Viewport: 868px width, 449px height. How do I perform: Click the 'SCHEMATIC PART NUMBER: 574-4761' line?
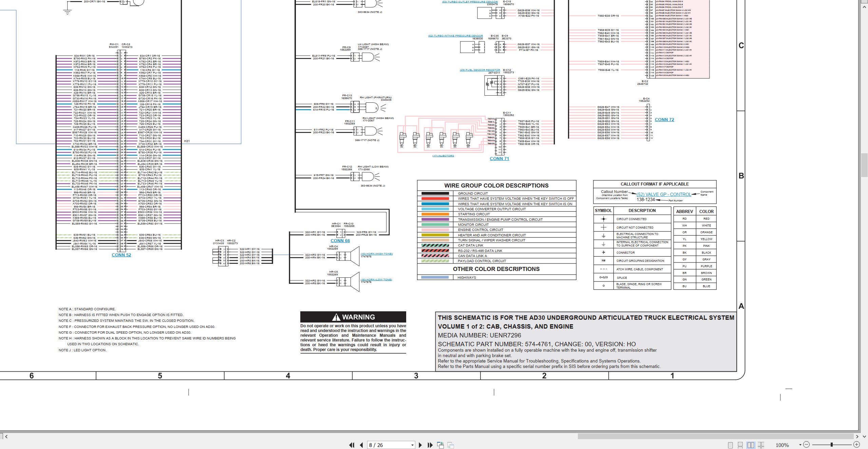pos(537,344)
